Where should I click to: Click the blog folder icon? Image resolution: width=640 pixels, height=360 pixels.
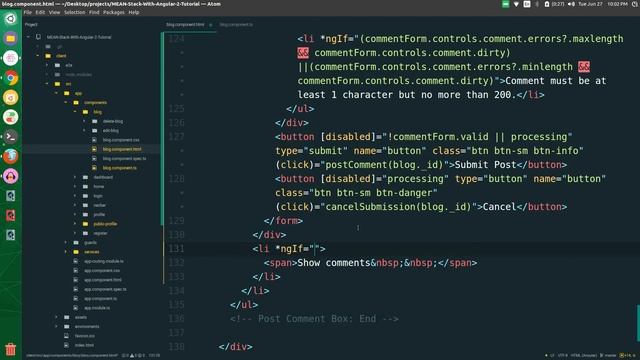(85, 112)
